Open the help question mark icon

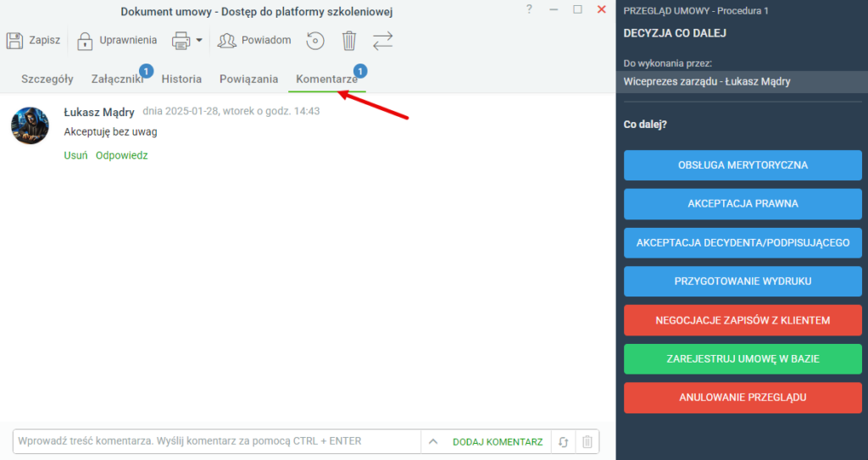pyautogui.click(x=529, y=9)
